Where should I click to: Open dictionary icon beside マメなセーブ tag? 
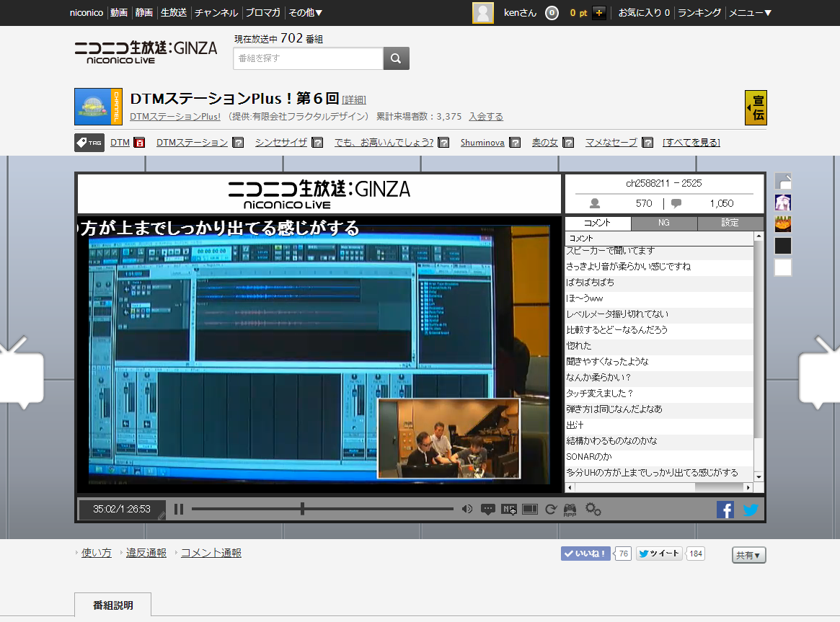coord(647,143)
